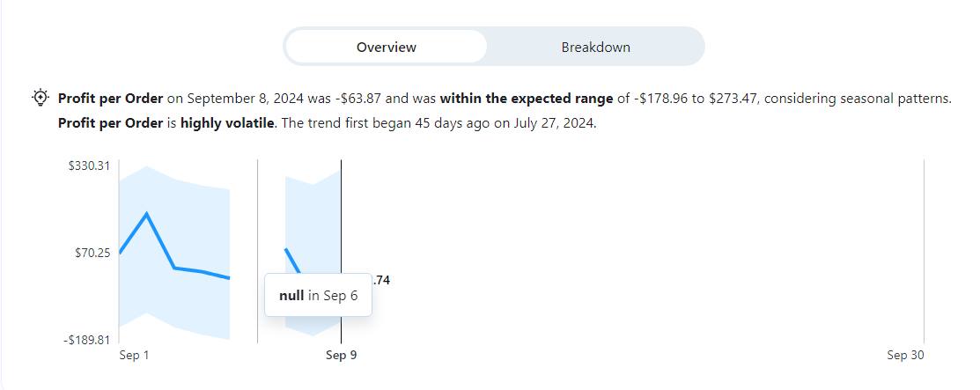
Task: Click the black Sep 9 vertical marker line
Action: [x=341, y=220]
